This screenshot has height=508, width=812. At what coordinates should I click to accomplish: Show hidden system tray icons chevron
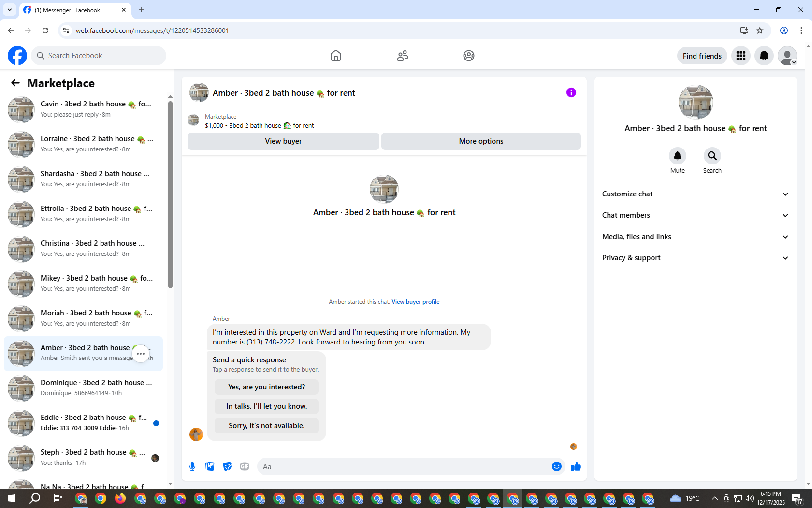(x=714, y=498)
